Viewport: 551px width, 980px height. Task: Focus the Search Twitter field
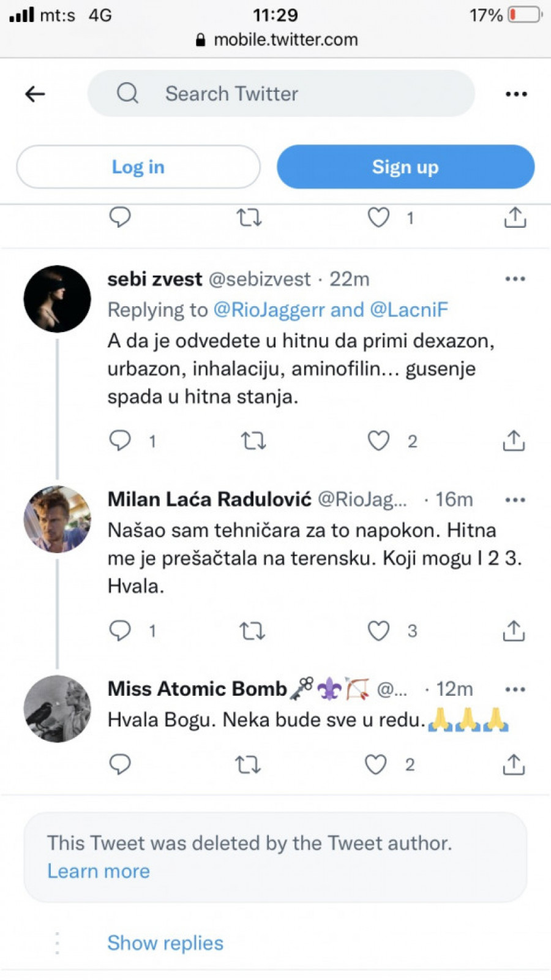pyautogui.click(x=281, y=94)
